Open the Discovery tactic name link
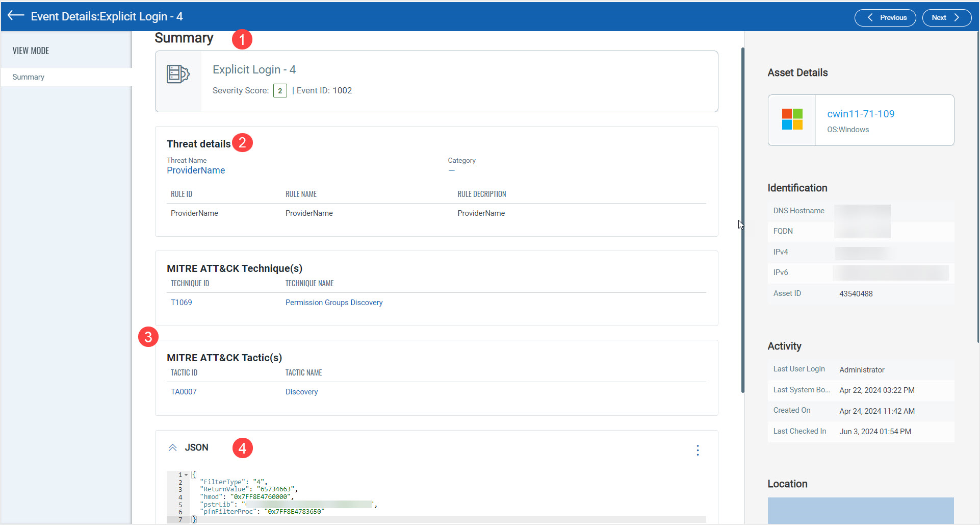The height and width of the screenshot is (525, 980). pos(301,392)
